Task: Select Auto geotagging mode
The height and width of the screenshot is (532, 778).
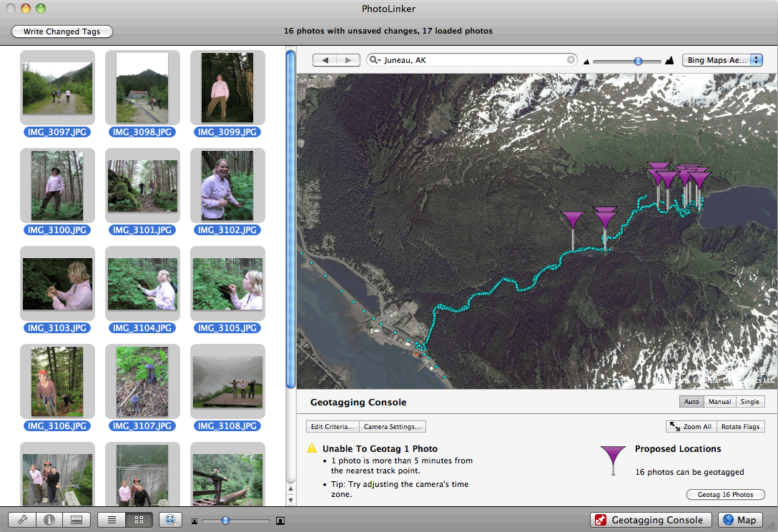Action: coord(691,401)
